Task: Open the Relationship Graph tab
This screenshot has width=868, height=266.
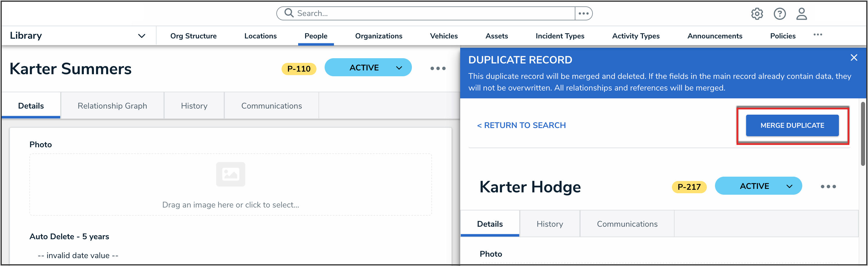Action: (x=112, y=106)
